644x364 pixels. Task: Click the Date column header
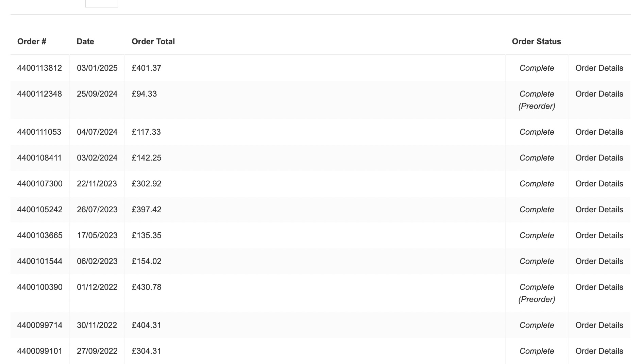tap(85, 42)
